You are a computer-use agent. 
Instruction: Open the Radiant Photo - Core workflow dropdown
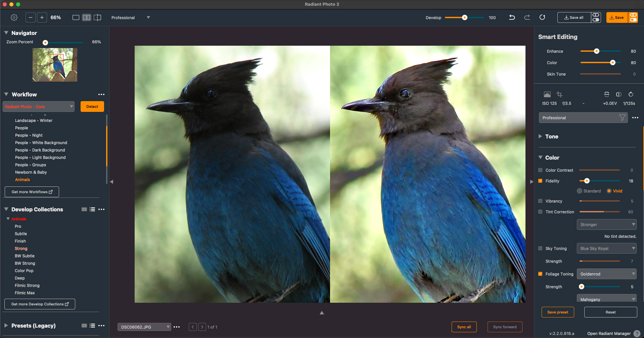39,107
